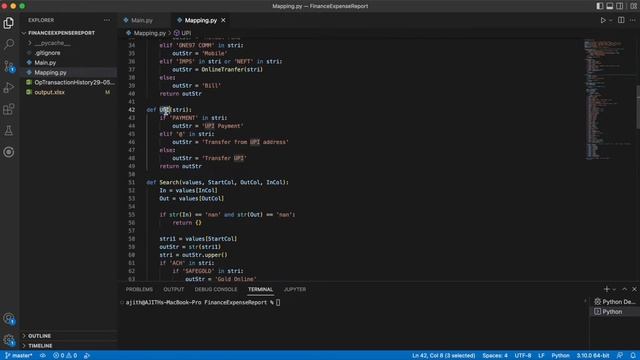Split the editor to the right

621,20
